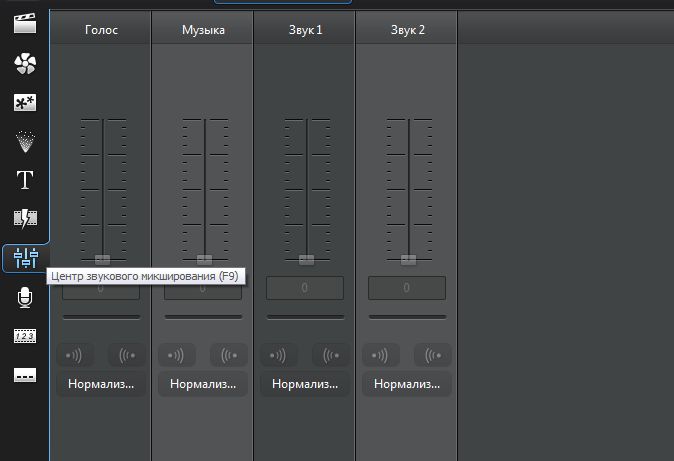Click the Звук 1 volume slider handle
The width and height of the screenshot is (674, 461).
(306, 259)
